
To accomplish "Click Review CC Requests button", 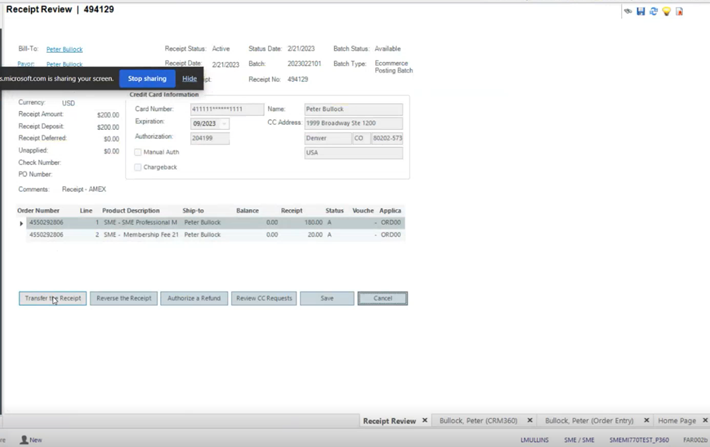I will coord(264,298).
